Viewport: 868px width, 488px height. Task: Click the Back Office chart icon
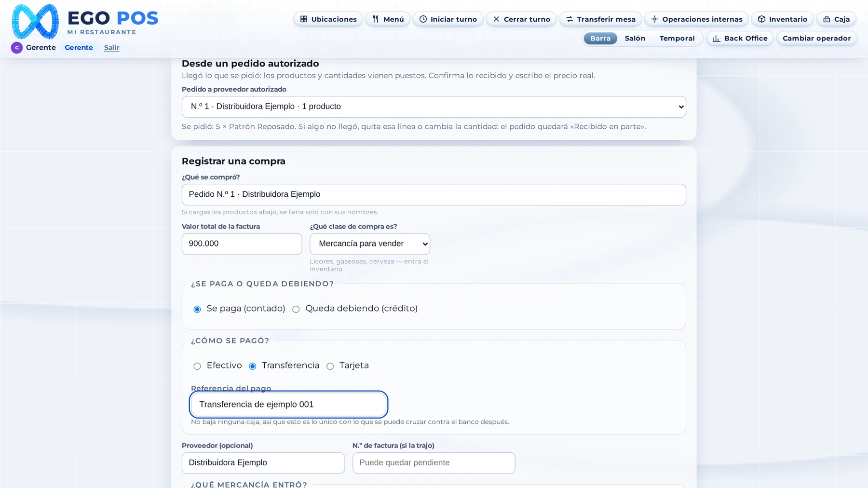pyautogui.click(x=717, y=39)
